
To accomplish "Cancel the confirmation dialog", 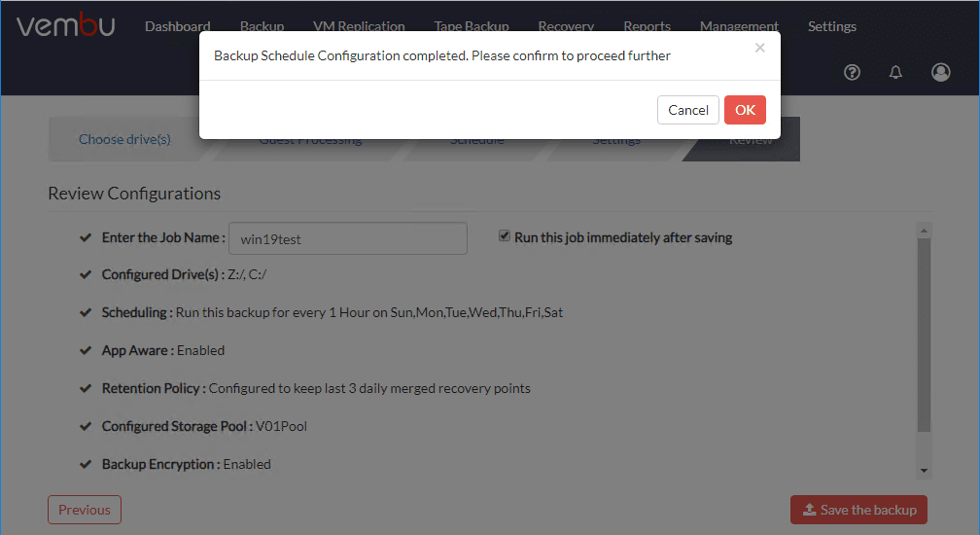I will pos(688,110).
